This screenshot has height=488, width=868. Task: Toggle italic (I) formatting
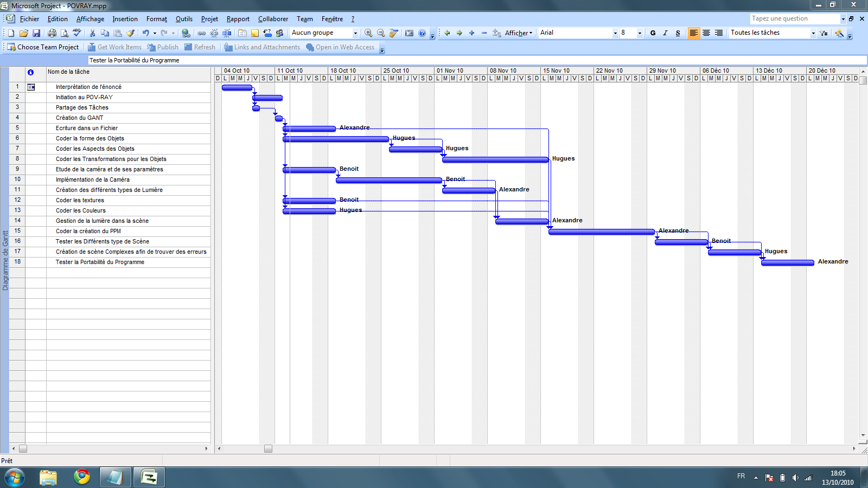click(x=665, y=33)
